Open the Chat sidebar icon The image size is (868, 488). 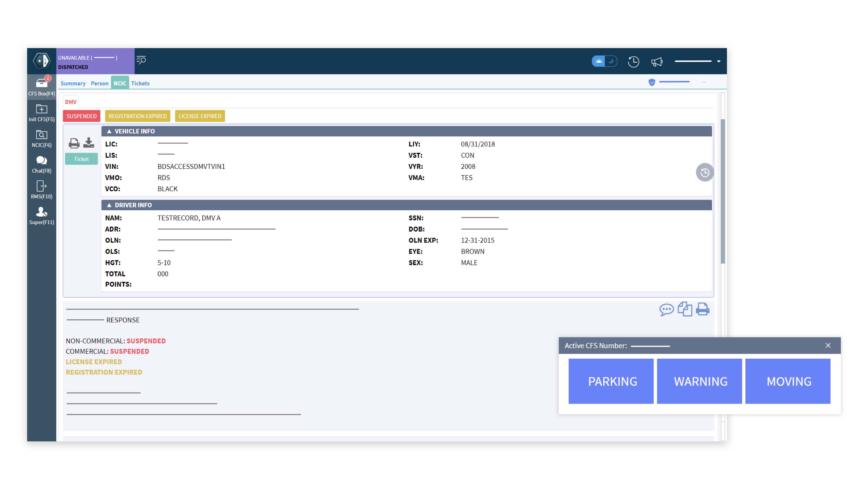[42, 161]
